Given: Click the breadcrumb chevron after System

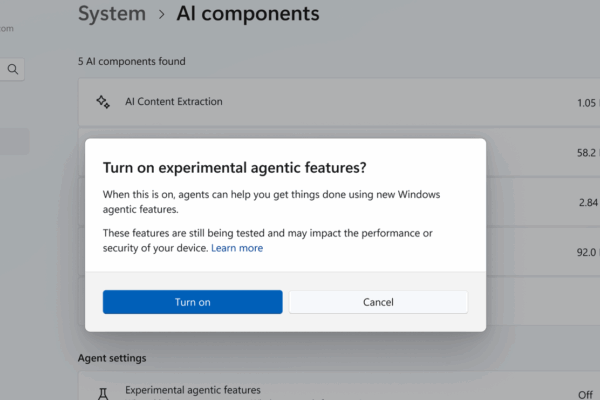Looking at the screenshot, I should (x=160, y=14).
